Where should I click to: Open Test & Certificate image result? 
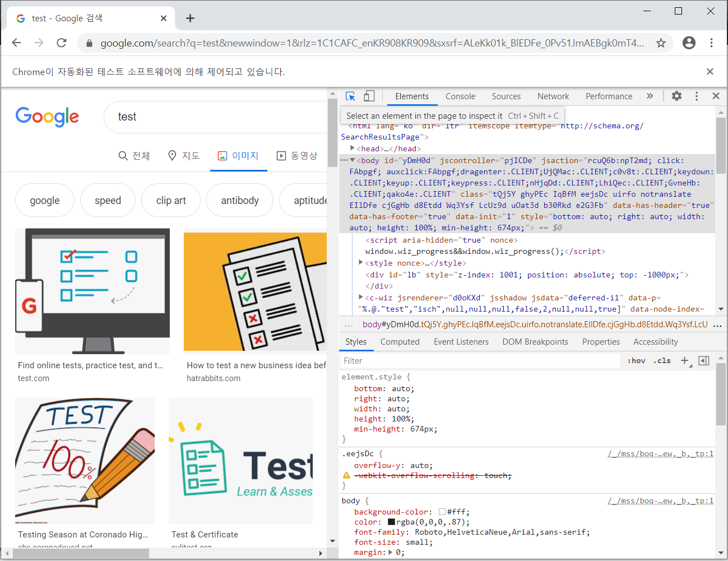point(241,461)
